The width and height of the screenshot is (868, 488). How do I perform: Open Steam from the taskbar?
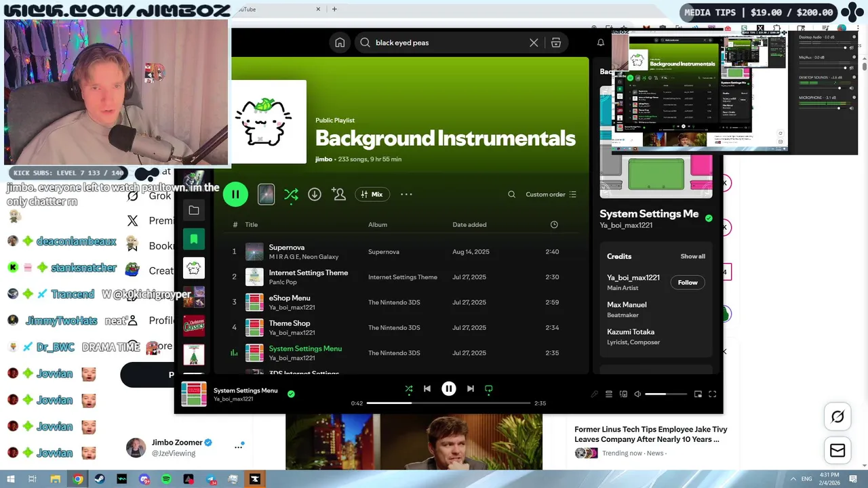100,479
